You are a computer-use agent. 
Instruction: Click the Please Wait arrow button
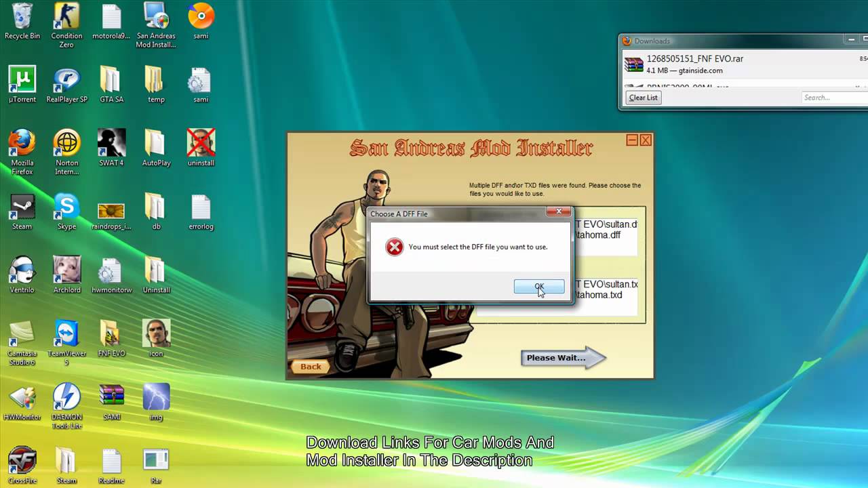563,358
